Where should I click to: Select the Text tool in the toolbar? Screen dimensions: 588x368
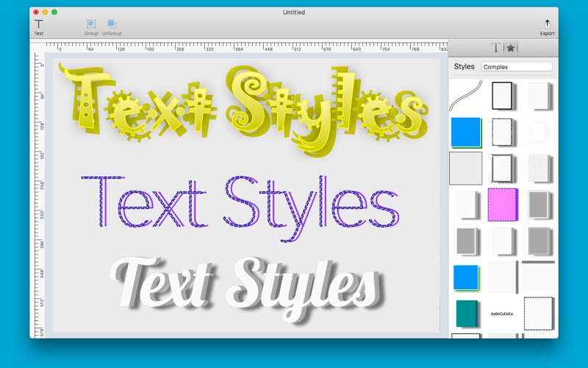[x=39, y=27]
